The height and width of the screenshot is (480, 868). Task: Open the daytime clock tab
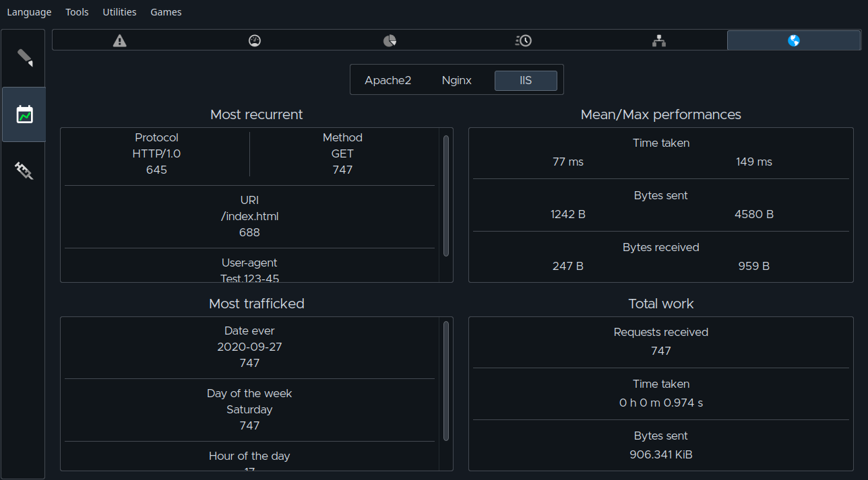coord(524,40)
